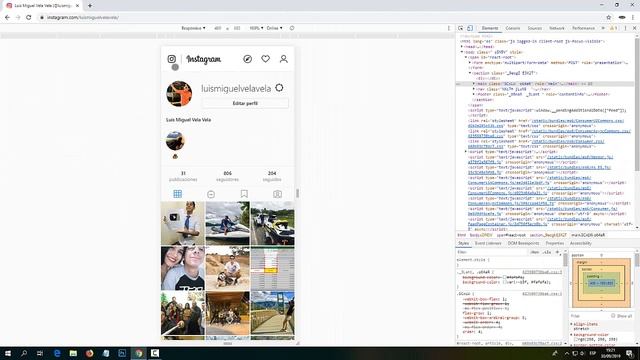
Task: Open the tagged photos icon
Action: pyautogui.click(x=278, y=194)
